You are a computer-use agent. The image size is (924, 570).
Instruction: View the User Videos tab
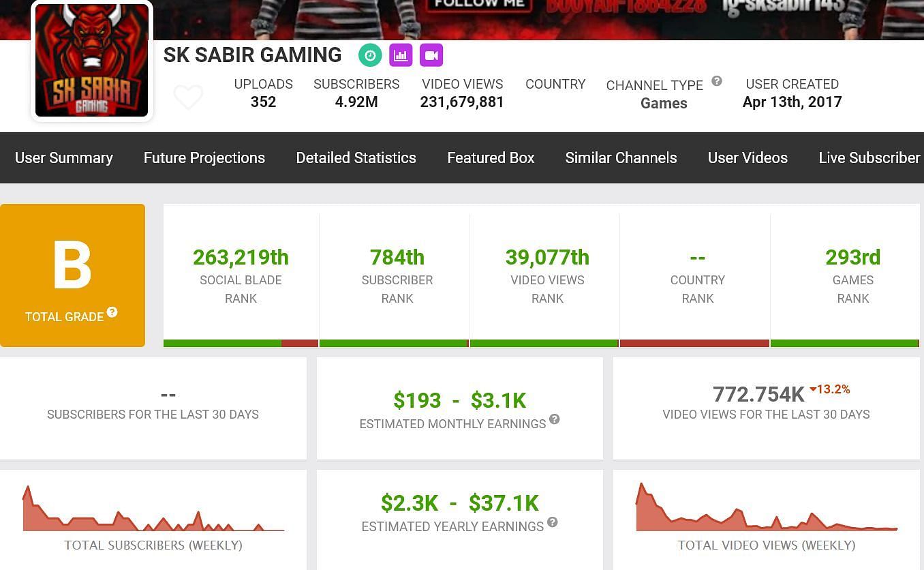point(748,157)
